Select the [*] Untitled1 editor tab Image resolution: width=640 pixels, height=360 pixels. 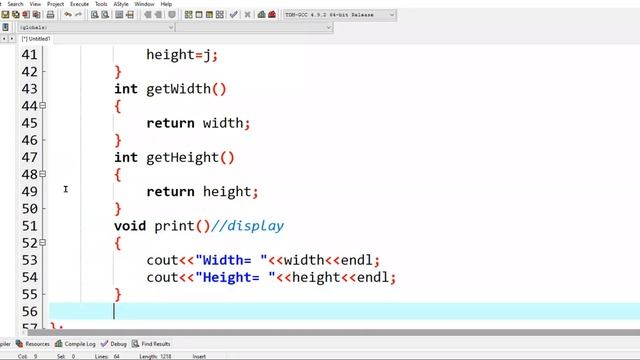tap(36, 39)
